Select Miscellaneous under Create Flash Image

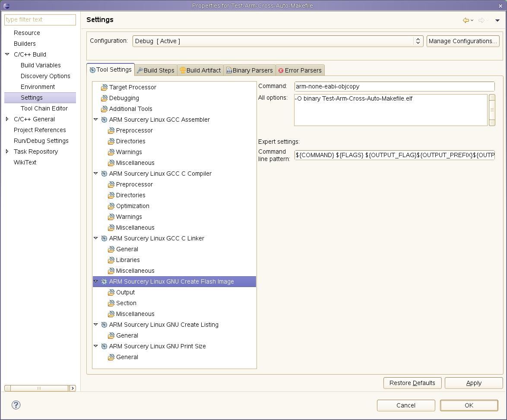[135, 314]
